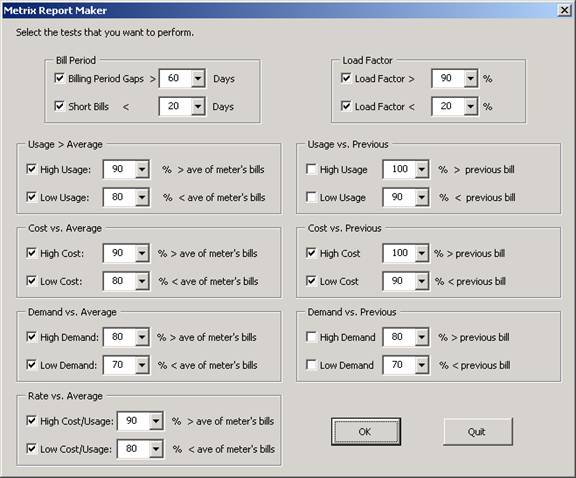Expand the Short Bills days dropdown
This screenshot has width=576, height=478.
pos(198,106)
